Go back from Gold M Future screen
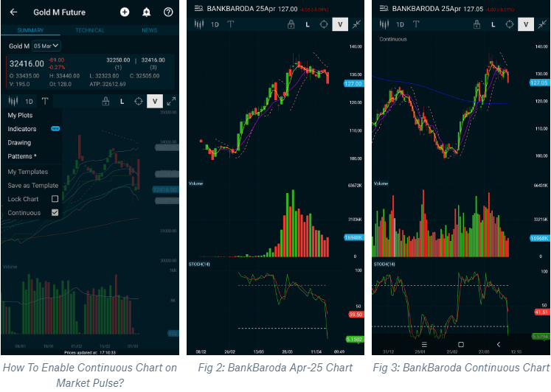551x392 pixels. [14, 13]
